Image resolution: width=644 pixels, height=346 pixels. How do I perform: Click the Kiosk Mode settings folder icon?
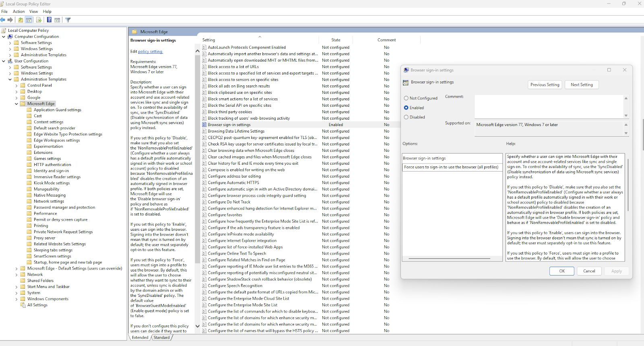pyautogui.click(x=29, y=183)
